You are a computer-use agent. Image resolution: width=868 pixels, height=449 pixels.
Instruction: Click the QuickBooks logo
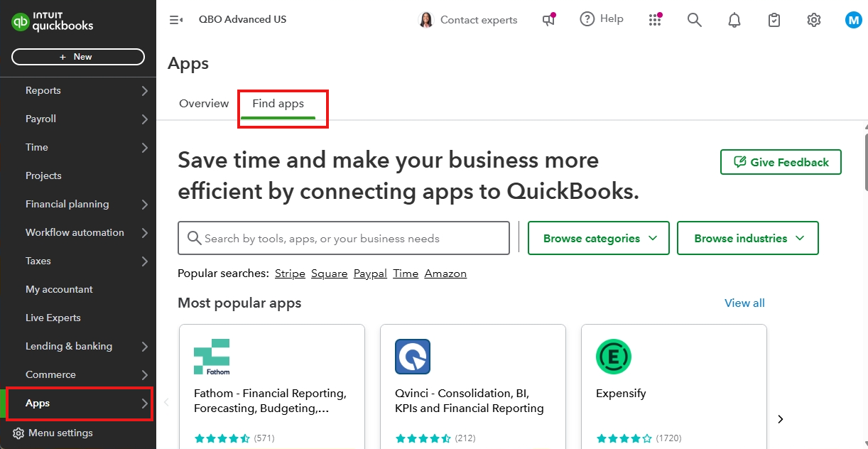(53, 21)
